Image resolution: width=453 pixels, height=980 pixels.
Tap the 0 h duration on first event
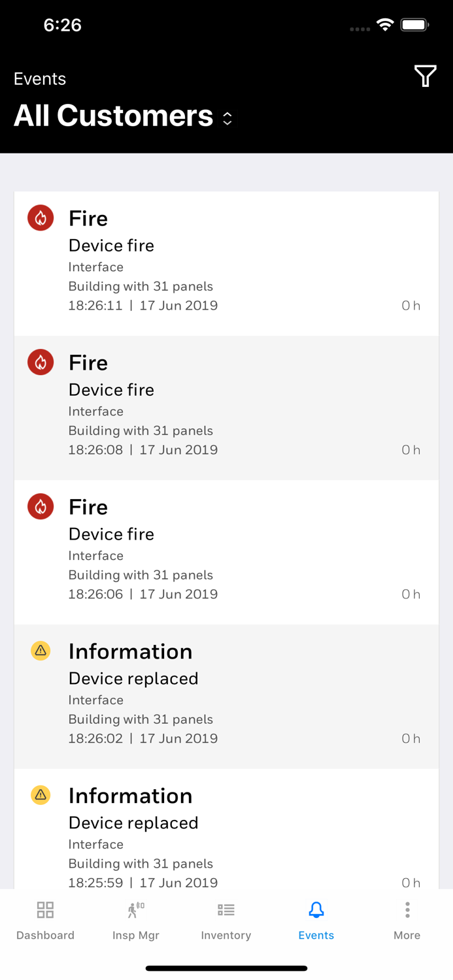click(411, 305)
